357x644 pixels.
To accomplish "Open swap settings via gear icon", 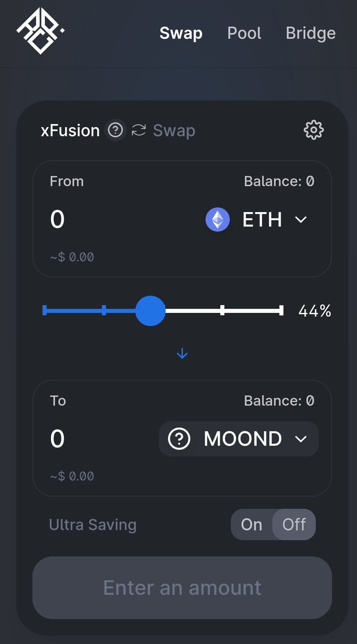I will pyautogui.click(x=313, y=130).
